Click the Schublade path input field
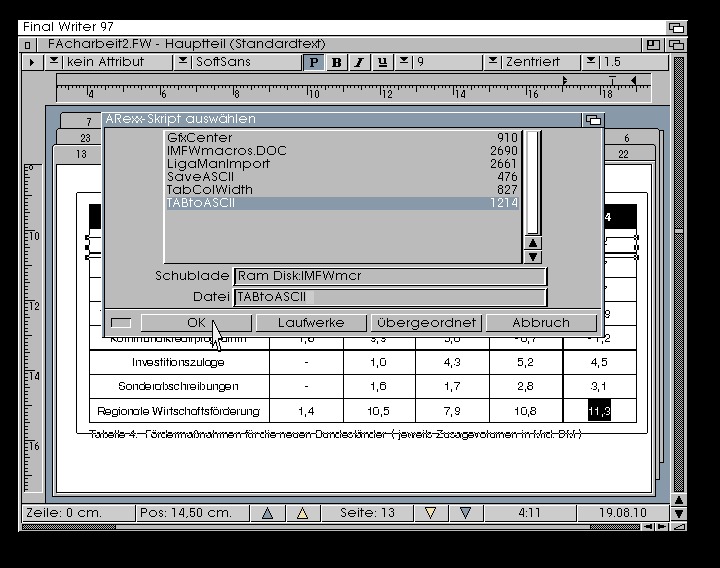Viewport: 720px width, 568px height. point(389,276)
